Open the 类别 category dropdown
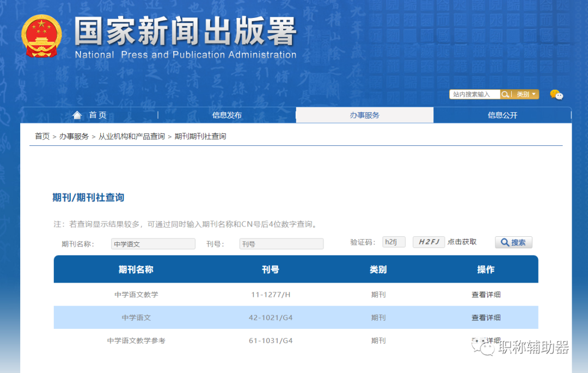588x373 pixels. coord(524,94)
